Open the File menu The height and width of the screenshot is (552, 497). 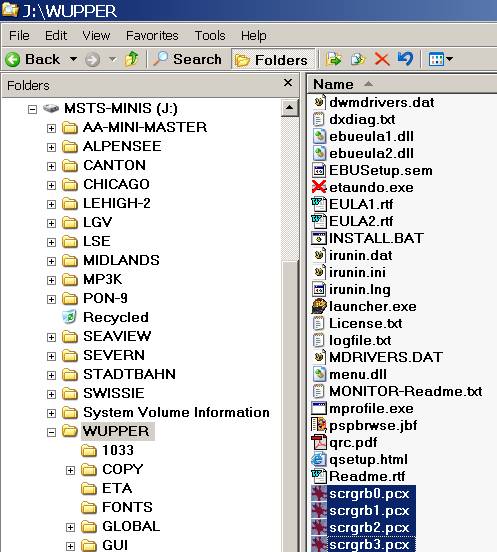[19, 36]
